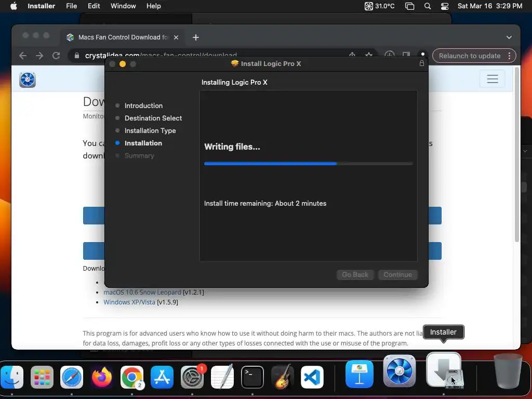Open the Edit menu
This screenshot has width=532, height=399.
[94, 6]
